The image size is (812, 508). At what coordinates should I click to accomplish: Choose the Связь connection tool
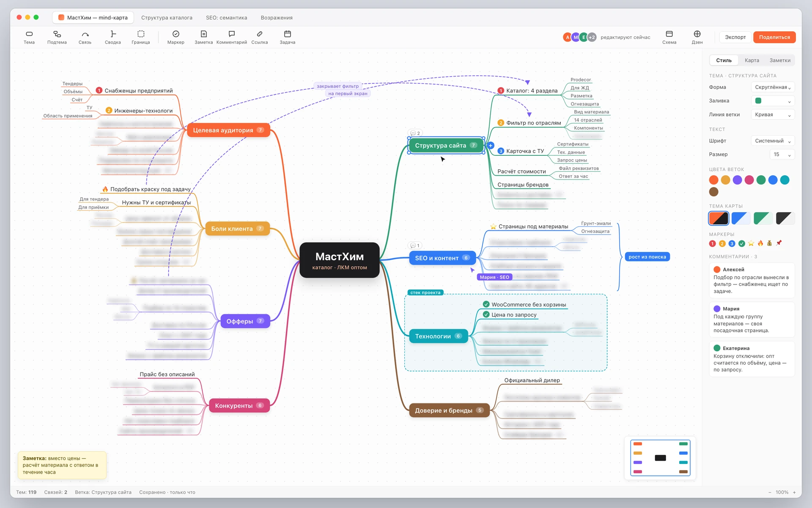tap(85, 37)
